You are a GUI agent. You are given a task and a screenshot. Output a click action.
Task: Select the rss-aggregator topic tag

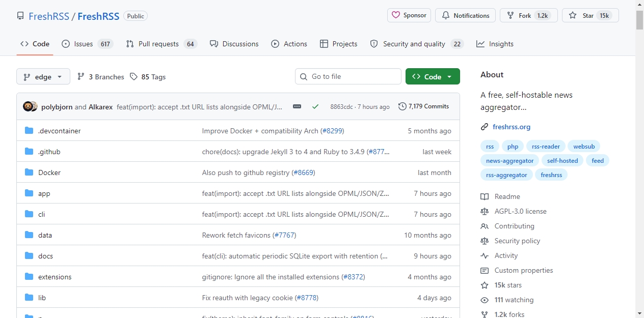coord(506,175)
